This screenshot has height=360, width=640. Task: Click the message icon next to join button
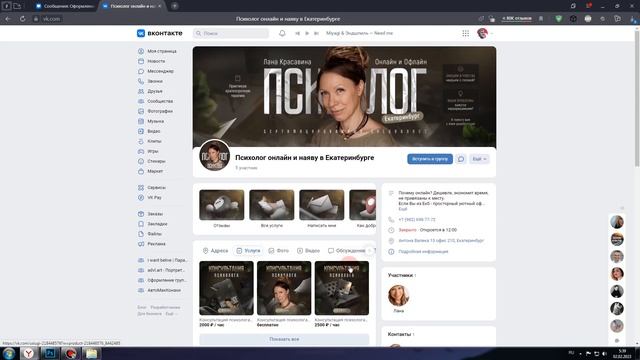pos(461,159)
